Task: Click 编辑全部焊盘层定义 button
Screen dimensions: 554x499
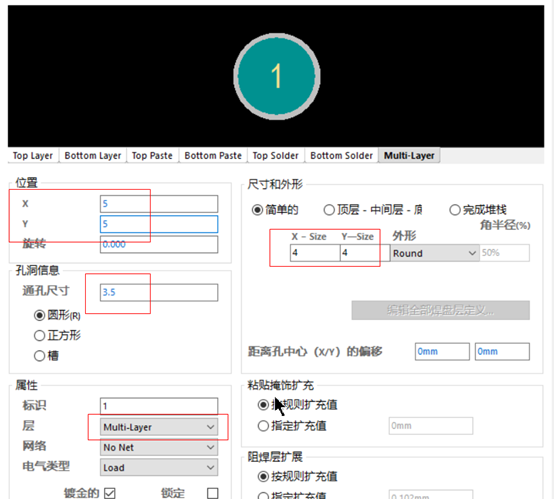Action: (441, 310)
